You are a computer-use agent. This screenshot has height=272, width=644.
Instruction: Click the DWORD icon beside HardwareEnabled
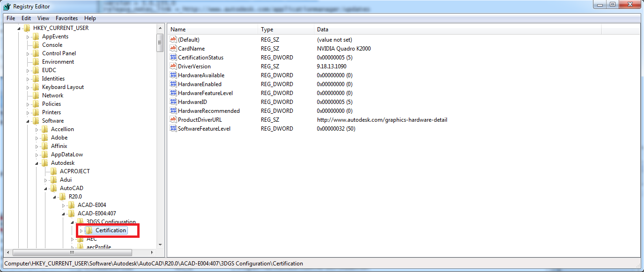173,84
